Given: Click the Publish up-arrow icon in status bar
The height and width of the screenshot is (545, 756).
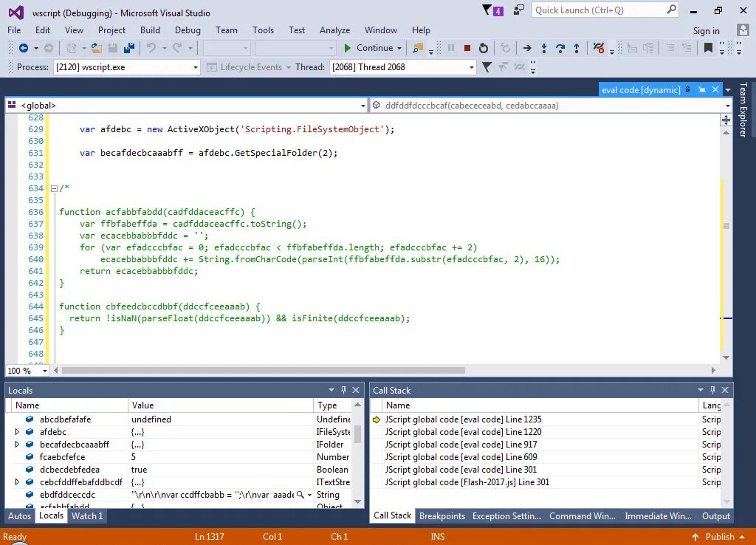Looking at the screenshot, I should pos(695,537).
